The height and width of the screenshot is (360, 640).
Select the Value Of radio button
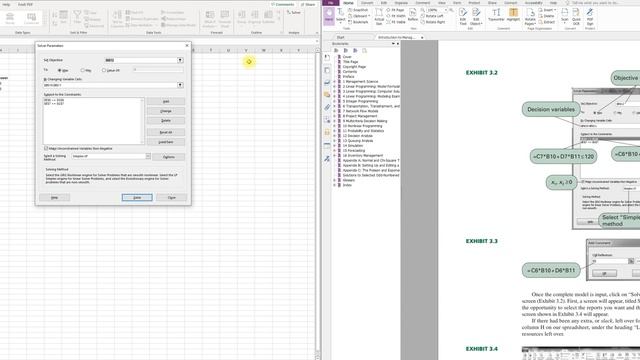pos(104,71)
